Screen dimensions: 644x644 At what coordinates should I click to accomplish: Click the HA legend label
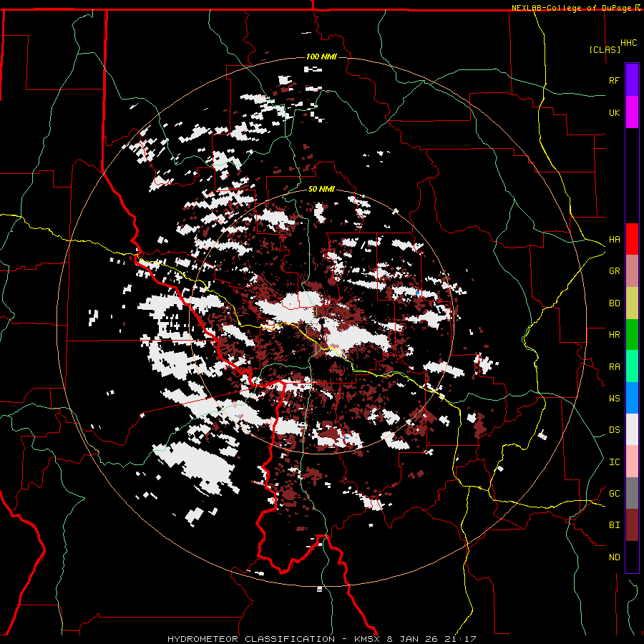tap(614, 239)
